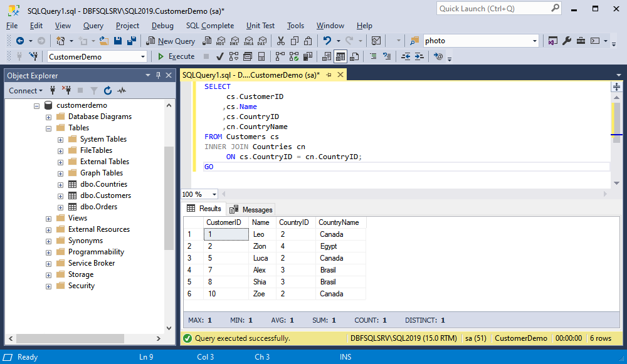Open the CustomerDemo database dropdown

tap(97, 57)
